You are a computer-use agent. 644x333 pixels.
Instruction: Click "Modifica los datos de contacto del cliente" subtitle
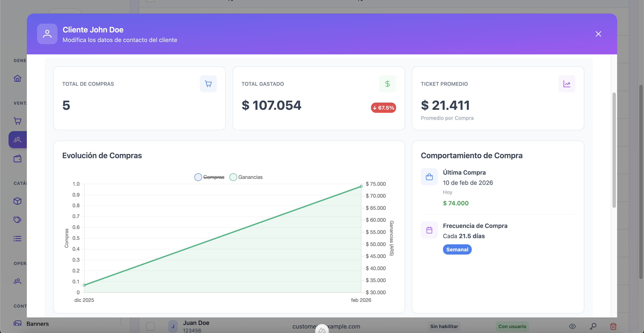(120, 40)
